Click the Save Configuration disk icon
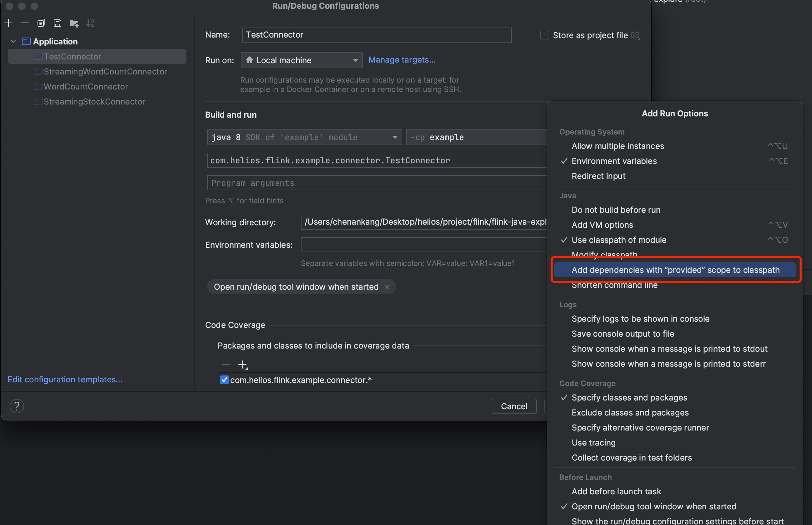This screenshot has height=525, width=812. (57, 23)
